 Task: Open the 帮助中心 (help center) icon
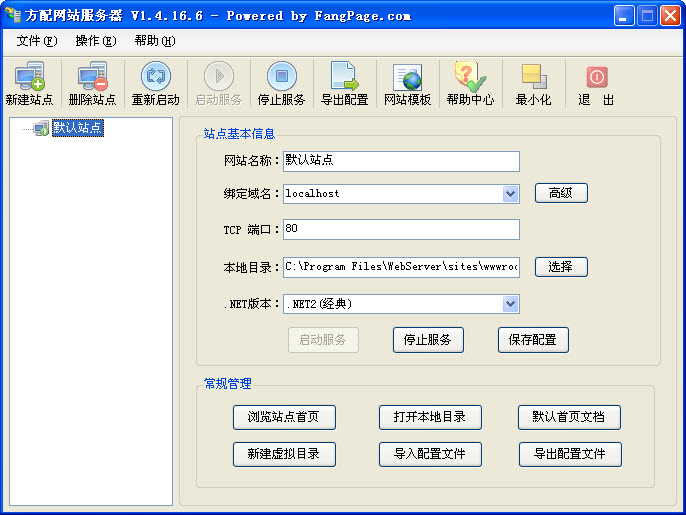point(470,83)
